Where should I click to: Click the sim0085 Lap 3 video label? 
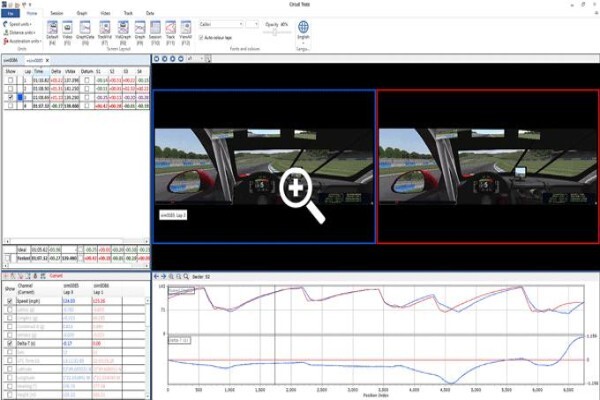(173, 215)
